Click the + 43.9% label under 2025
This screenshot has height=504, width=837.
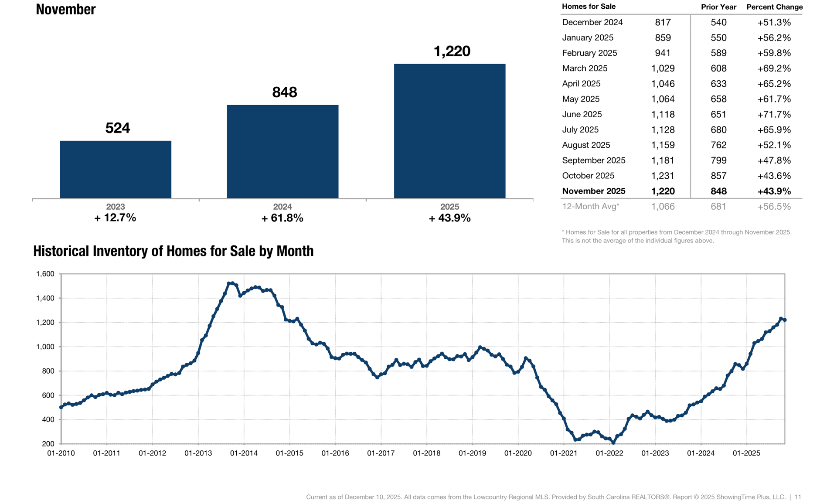click(x=449, y=218)
